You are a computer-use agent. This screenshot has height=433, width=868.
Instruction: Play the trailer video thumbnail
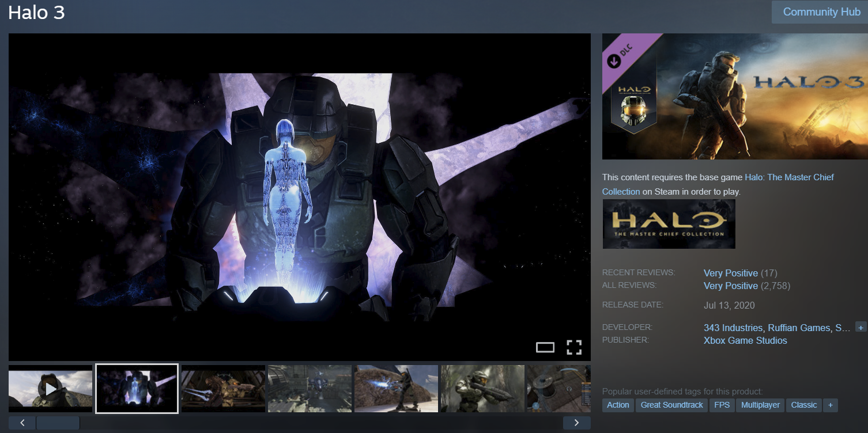click(51, 389)
